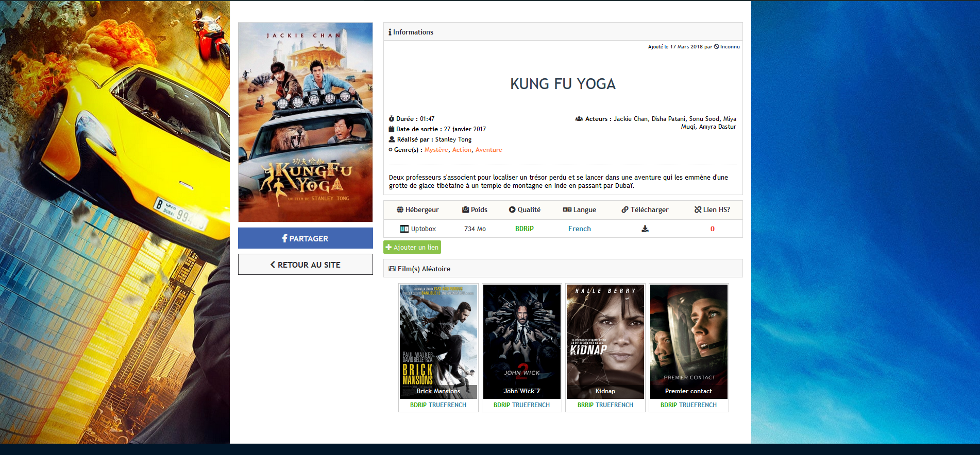The height and width of the screenshot is (455, 980).
Task: Click the Lien HS? column header
Action: click(x=712, y=209)
